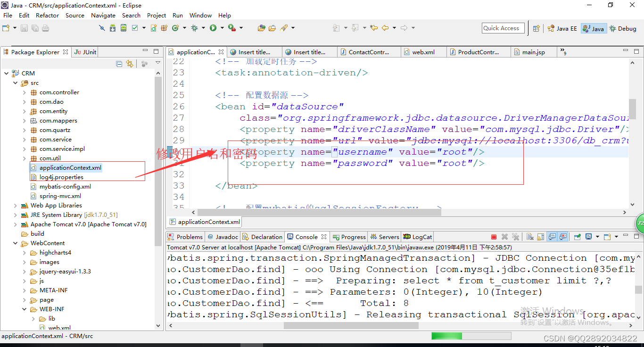Open the Search menu
The width and height of the screenshot is (644, 347).
click(x=131, y=15)
